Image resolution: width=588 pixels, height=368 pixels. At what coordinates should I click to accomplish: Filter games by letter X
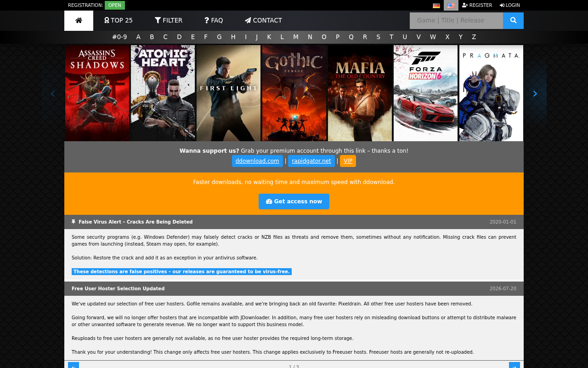pyautogui.click(x=447, y=37)
